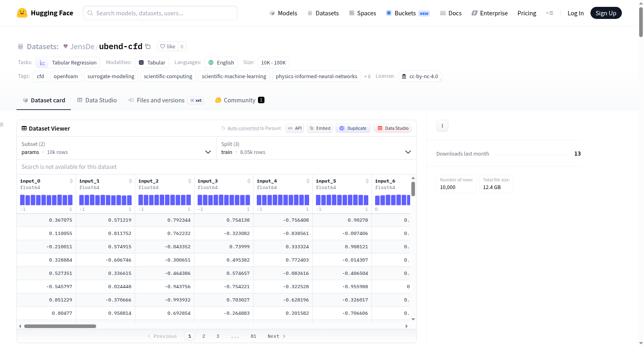Open the JensDe profile link
Viewport: 644px width, 347px height.
(x=82, y=46)
